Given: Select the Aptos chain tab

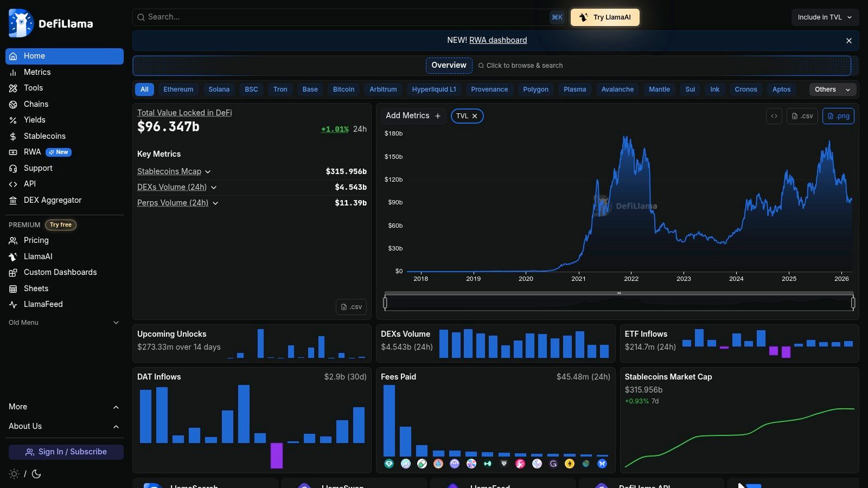Looking at the screenshot, I should tap(782, 89).
